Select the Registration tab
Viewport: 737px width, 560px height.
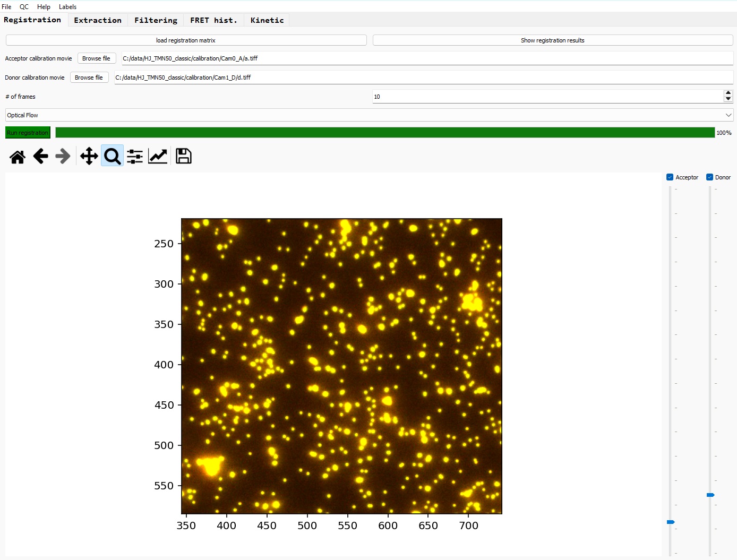point(32,20)
